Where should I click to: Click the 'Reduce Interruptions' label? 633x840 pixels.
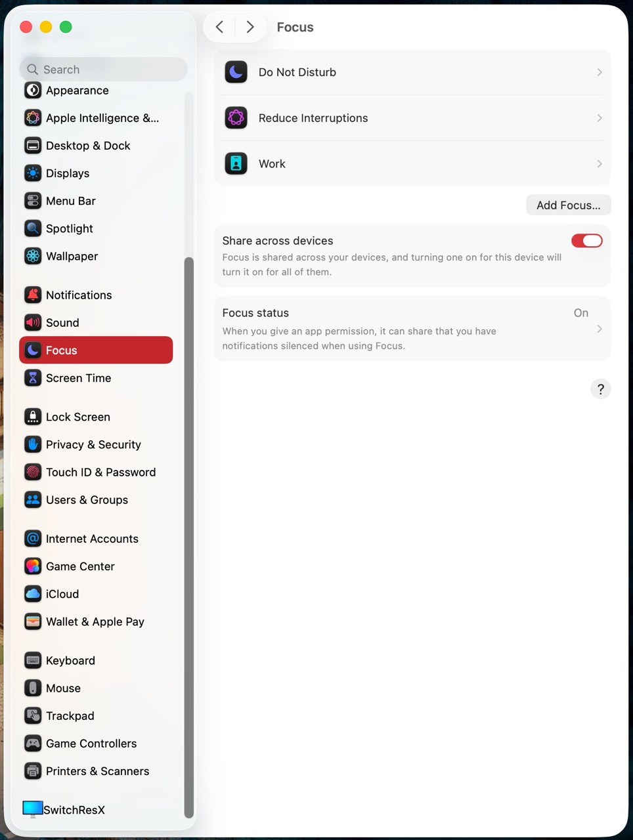pos(313,118)
